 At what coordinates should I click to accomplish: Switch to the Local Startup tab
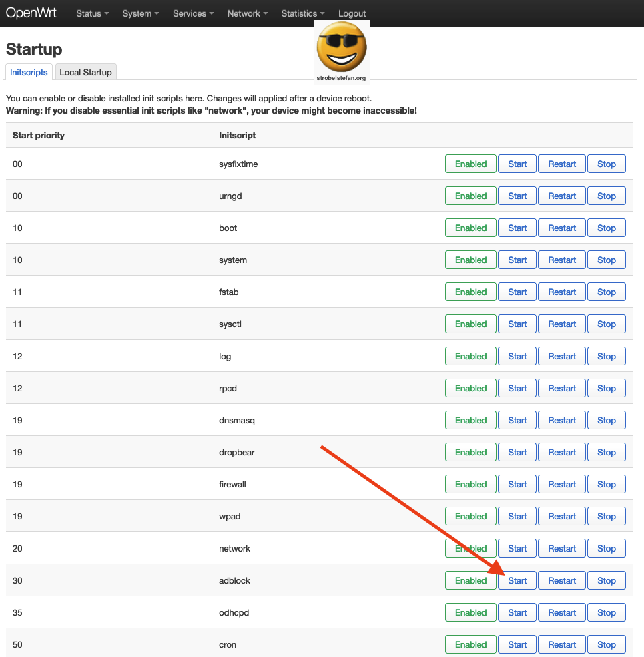click(x=85, y=71)
